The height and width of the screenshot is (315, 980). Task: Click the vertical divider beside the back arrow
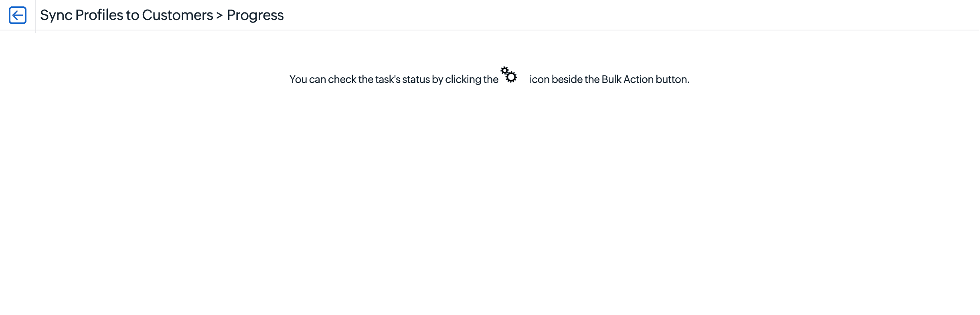(36, 16)
